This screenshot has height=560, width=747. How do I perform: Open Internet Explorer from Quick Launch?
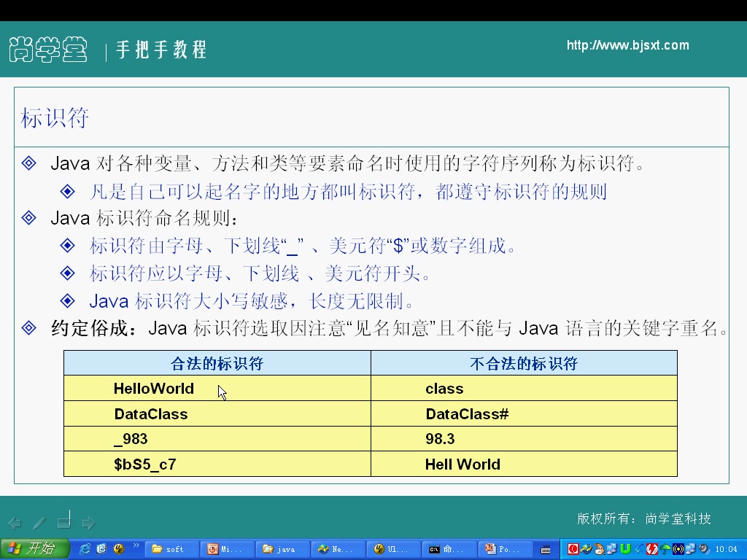coord(85,548)
